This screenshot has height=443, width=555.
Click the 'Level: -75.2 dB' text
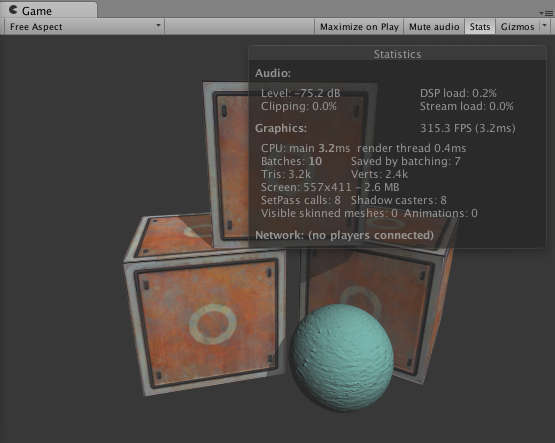[x=301, y=93]
